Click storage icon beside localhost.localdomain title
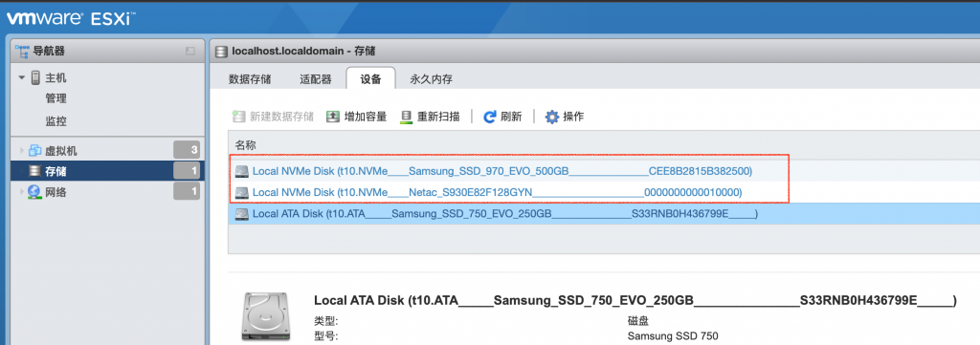 [x=221, y=52]
